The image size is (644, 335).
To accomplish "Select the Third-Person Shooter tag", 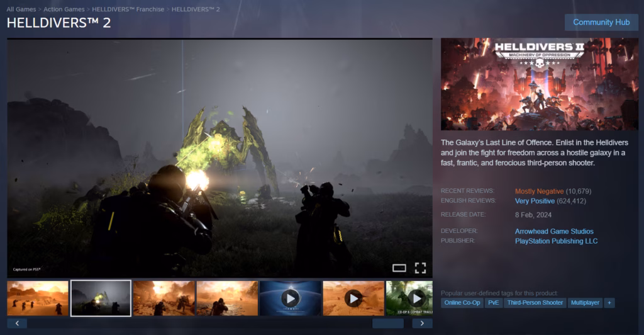I will 535,302.
